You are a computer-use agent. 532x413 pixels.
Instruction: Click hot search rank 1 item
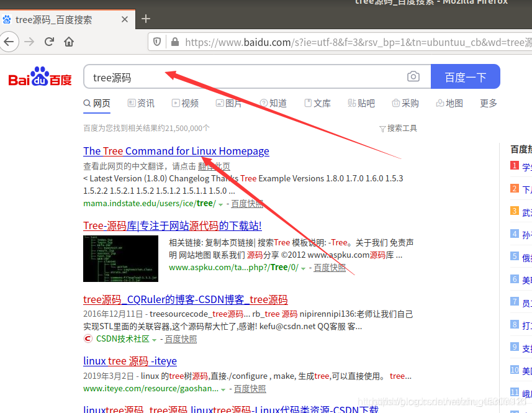pyautogui.click(x=521, y=166)
